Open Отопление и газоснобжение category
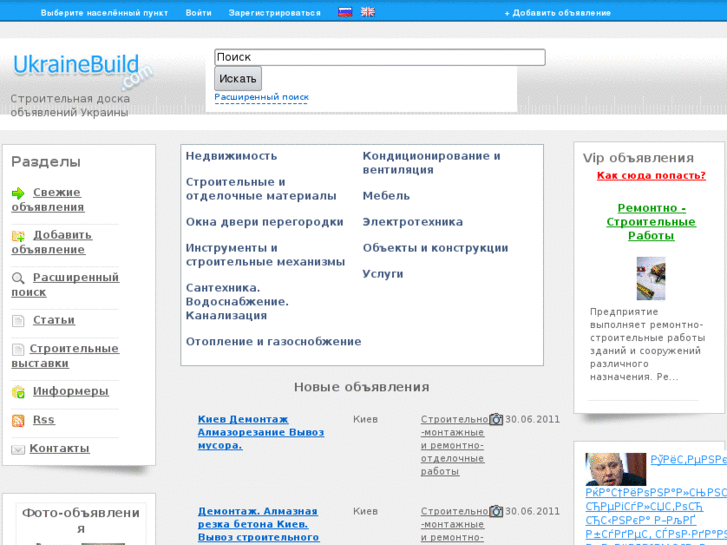Image resolution: width=727 pixels, height=545 pixels. tap(274, 342)
